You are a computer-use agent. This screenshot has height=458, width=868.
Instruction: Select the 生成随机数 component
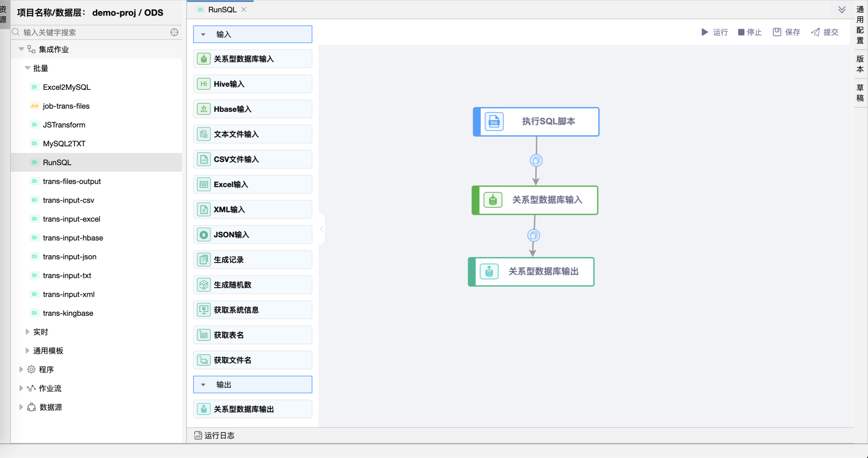(253, 284)
